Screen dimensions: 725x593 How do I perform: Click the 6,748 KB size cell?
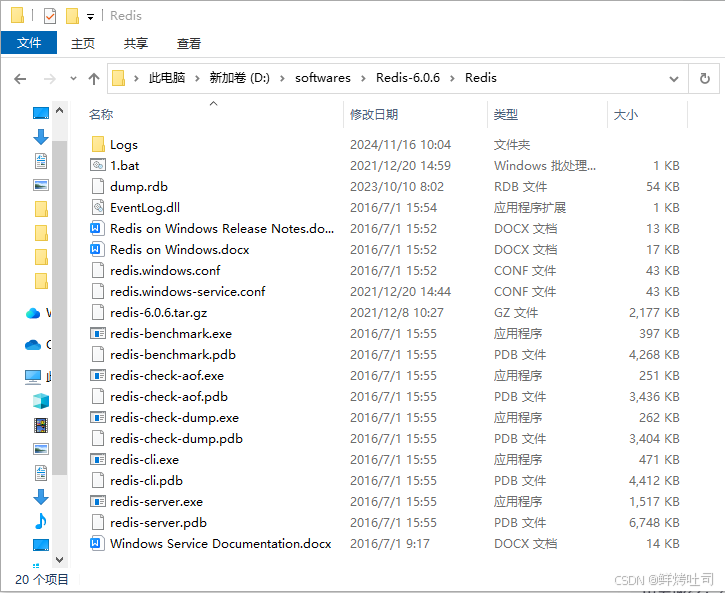click(654, 523)
